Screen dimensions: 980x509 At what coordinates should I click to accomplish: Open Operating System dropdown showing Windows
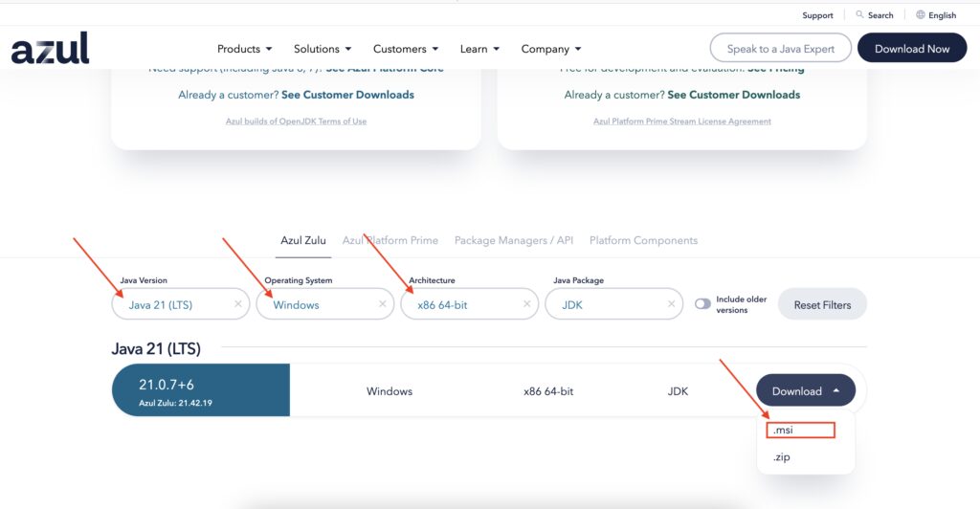click(x=325, y=304)
